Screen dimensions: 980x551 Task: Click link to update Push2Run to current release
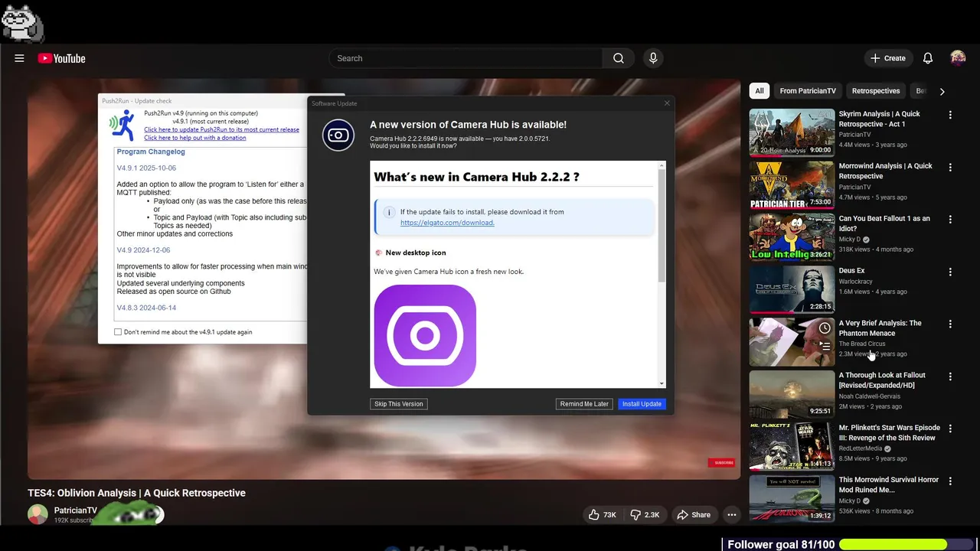coord(221,129)
